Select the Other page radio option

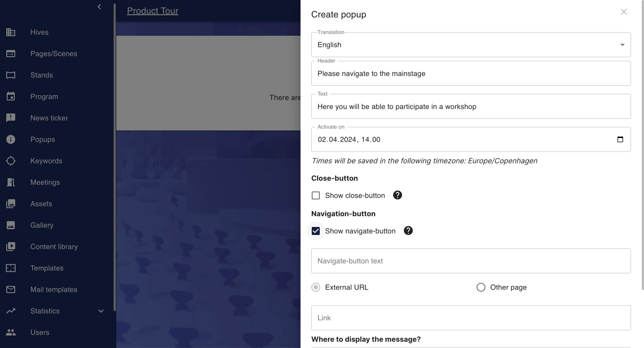tap(481, 287)
